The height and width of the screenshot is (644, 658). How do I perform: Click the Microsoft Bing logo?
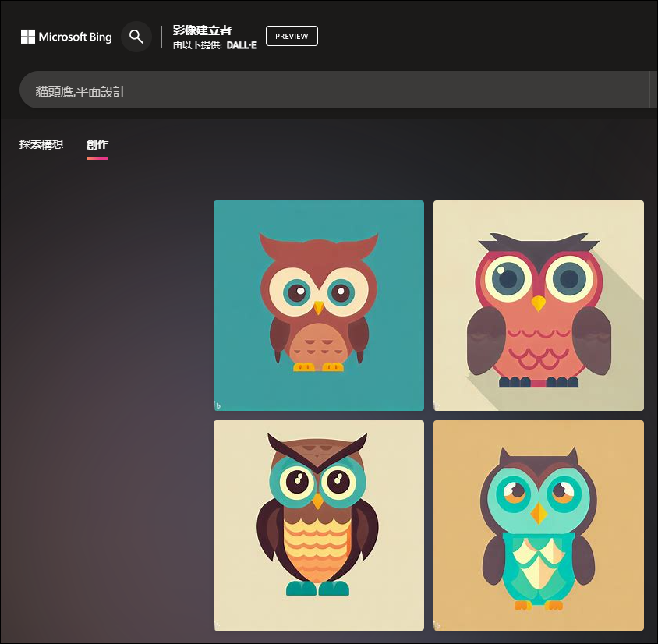point(66,37)
